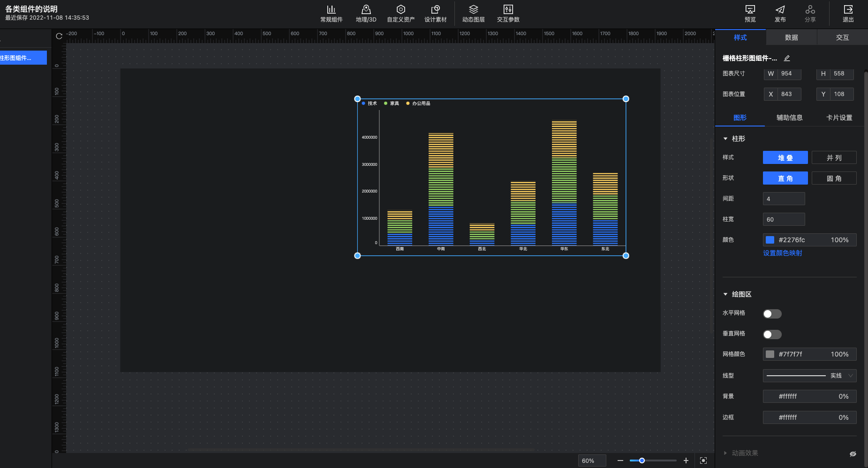Click the 办公用品 legend item in chart
This screenshot has height=468, width=868.
tap(418, 104)
